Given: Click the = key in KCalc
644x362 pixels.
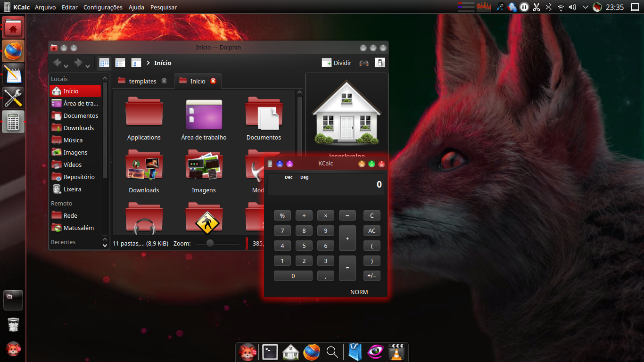Looking at the screenshot, I should 347,268.
